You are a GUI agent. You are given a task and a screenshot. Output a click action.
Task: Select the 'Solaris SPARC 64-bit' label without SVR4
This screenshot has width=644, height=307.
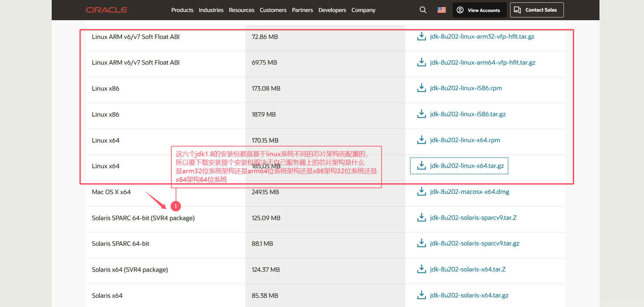tap(121, 243)
